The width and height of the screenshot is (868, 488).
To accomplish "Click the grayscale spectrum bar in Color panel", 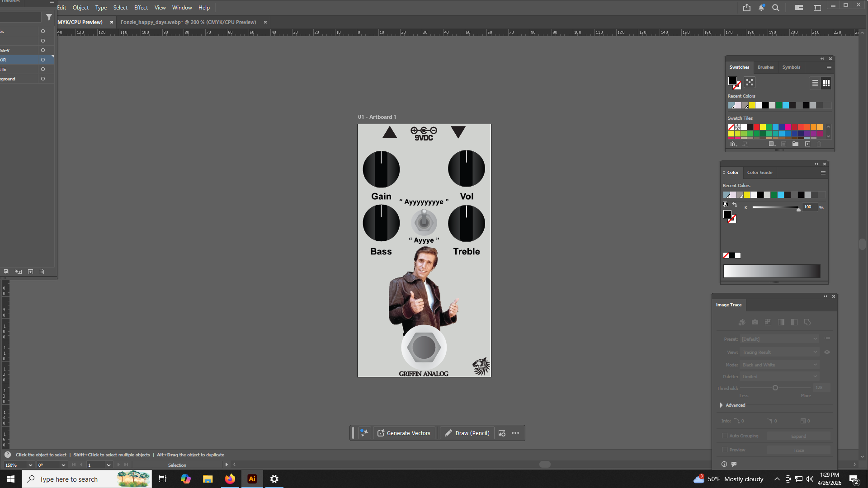I will (x=772, y=271).
